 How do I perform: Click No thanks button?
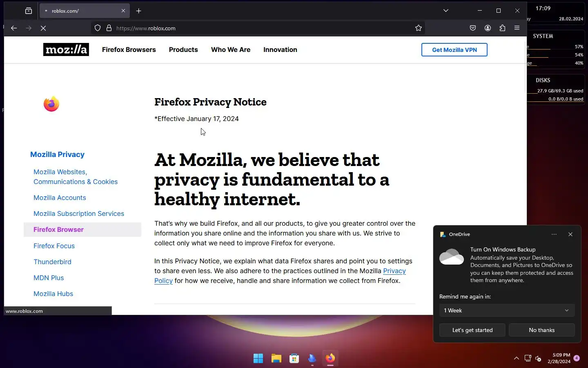pos(542,330)
